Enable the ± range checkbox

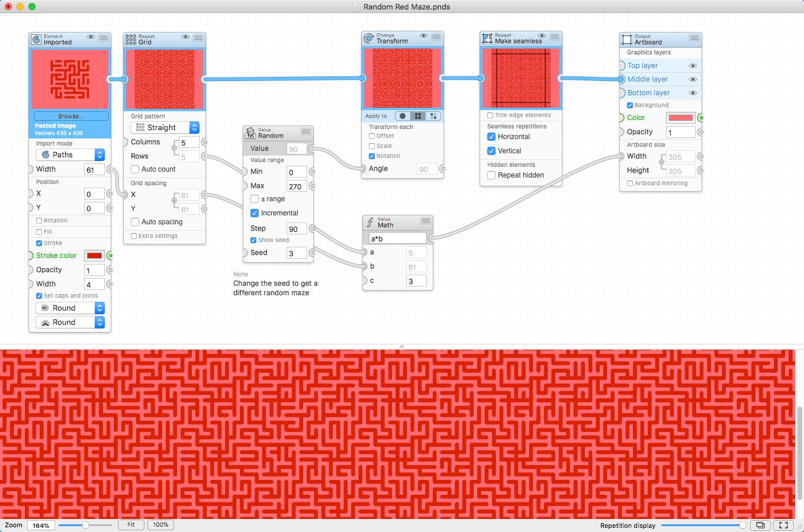(255, 199)
